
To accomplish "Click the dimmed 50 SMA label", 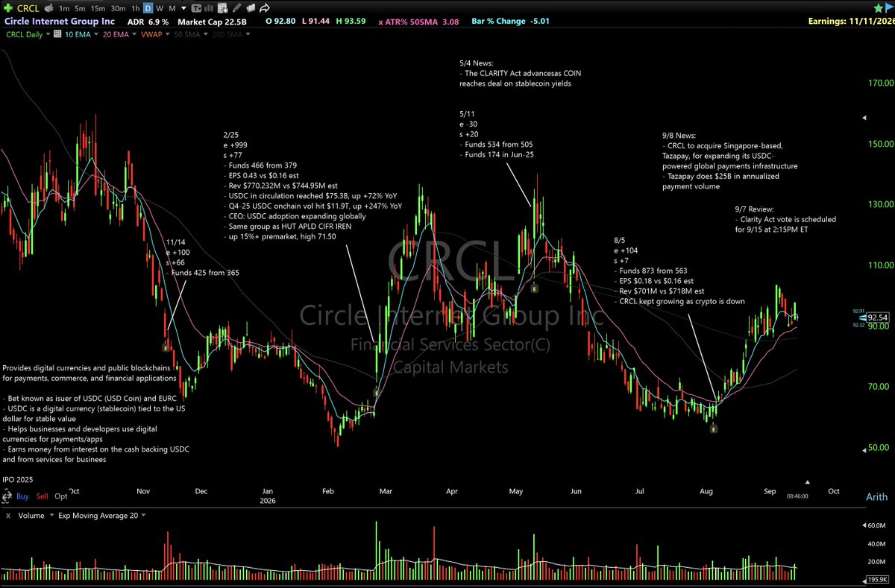I will coord(187,34).
